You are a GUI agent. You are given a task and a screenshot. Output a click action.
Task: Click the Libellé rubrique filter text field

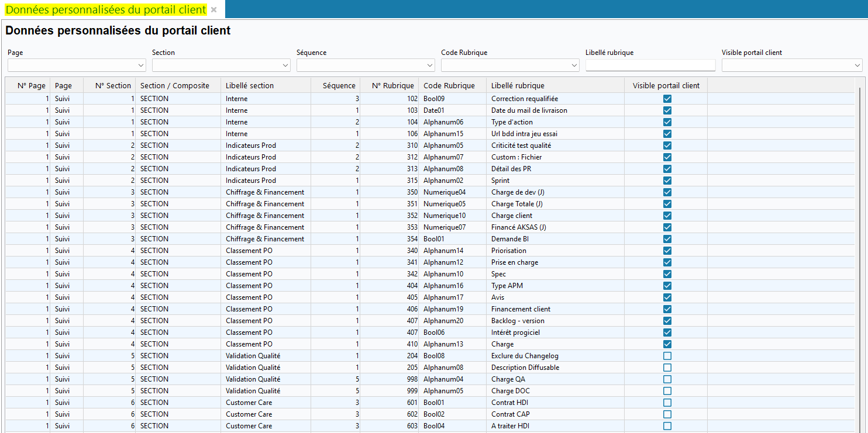click(x=650, y=65)
